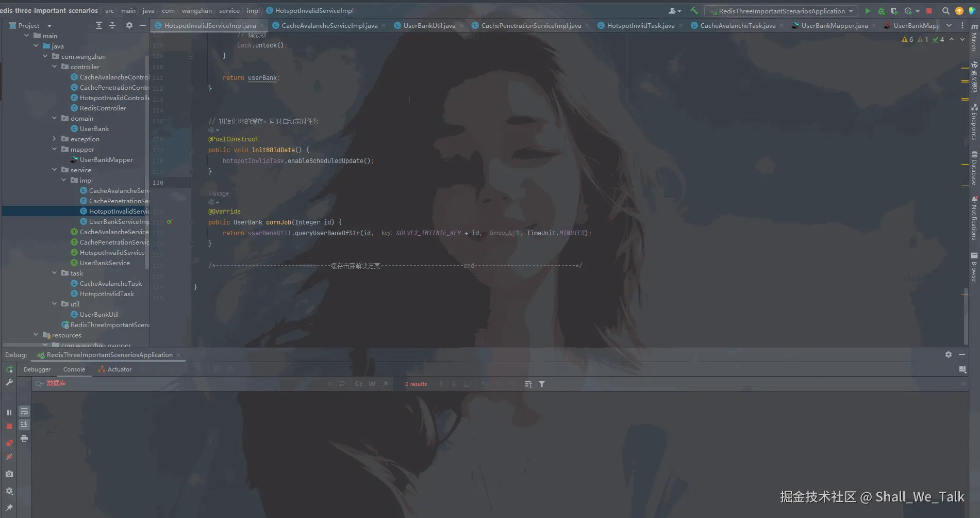Open the Database tool window
The height and width of the screenshot is (518, 980).
point(974,168)
